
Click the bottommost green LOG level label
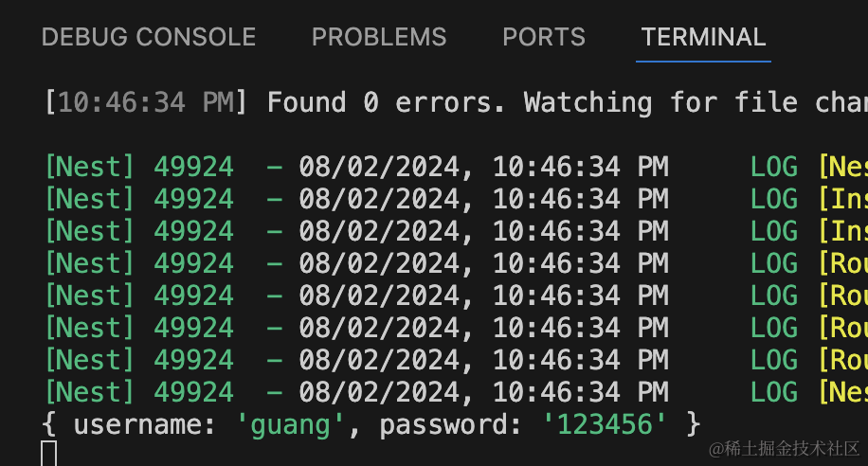coord(774,392)
